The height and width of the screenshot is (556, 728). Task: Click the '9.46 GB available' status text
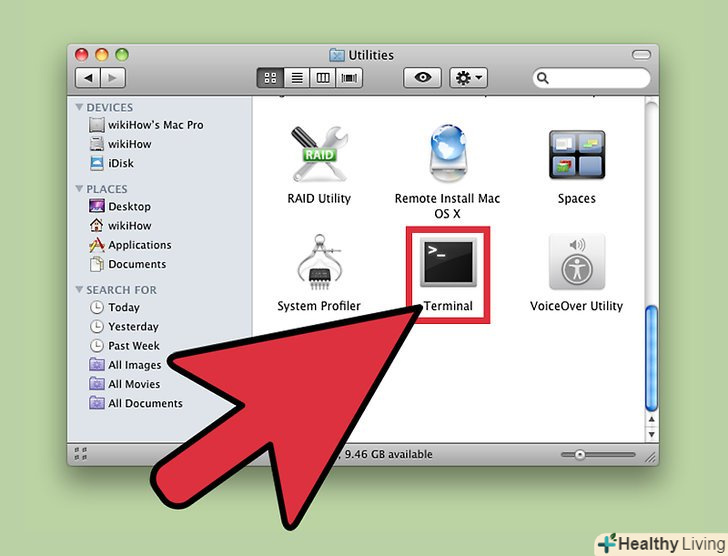pos(388,454)
